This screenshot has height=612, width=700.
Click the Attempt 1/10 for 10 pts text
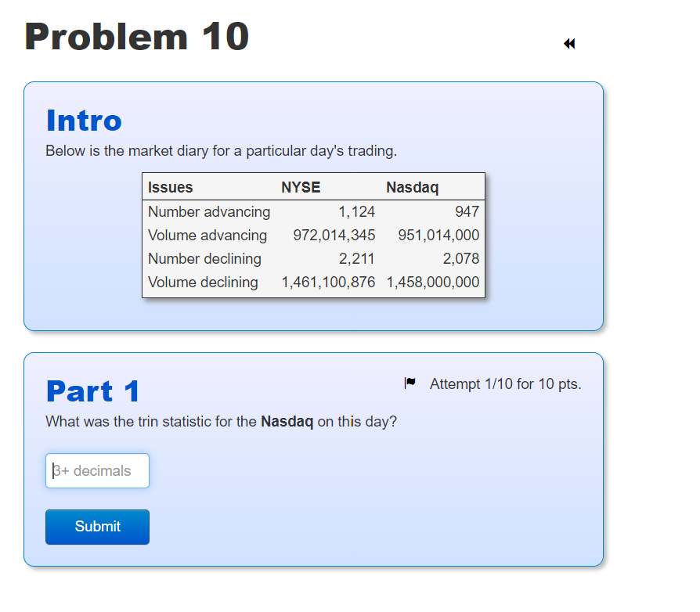505,383
